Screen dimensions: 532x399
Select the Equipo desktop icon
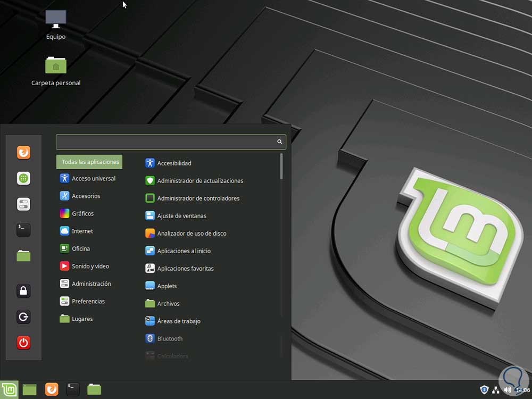click(56, 25)
